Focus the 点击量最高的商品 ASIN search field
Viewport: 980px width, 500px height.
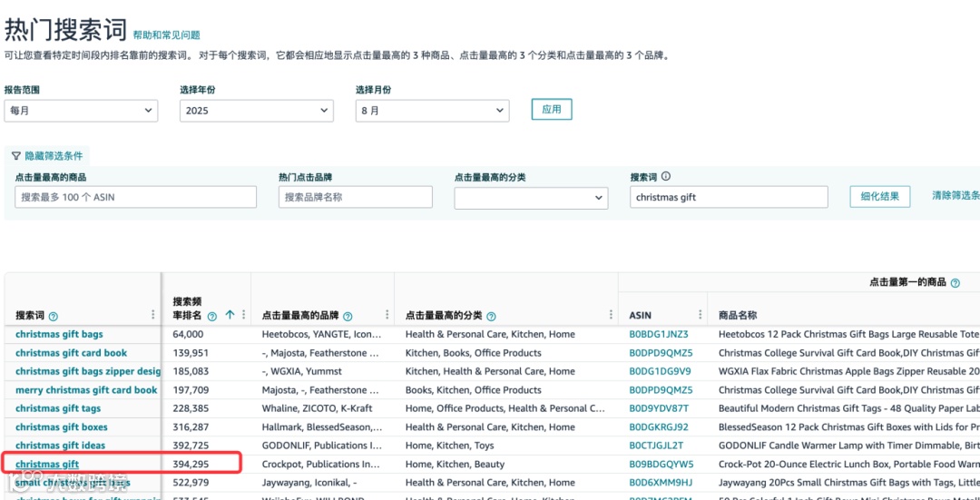pos(135,197)
